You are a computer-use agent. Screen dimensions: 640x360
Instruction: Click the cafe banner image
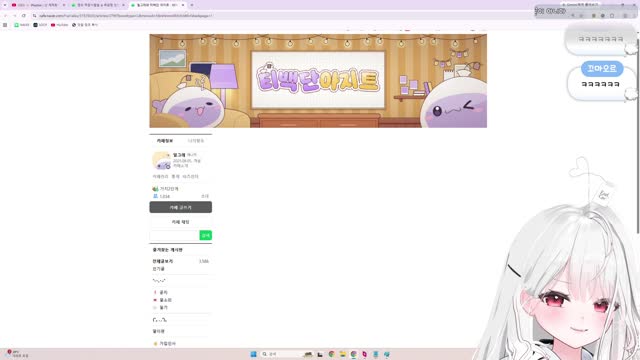[318, 81]
